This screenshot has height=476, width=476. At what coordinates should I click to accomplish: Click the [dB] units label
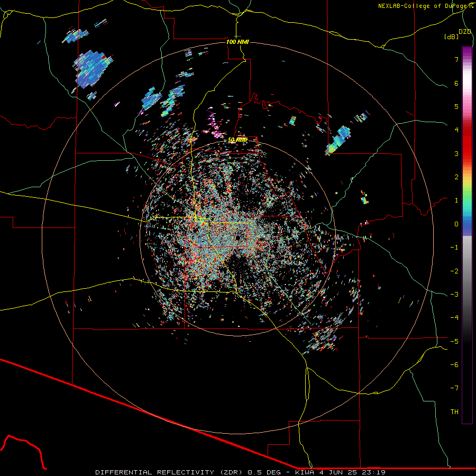(x=451, y=36)
